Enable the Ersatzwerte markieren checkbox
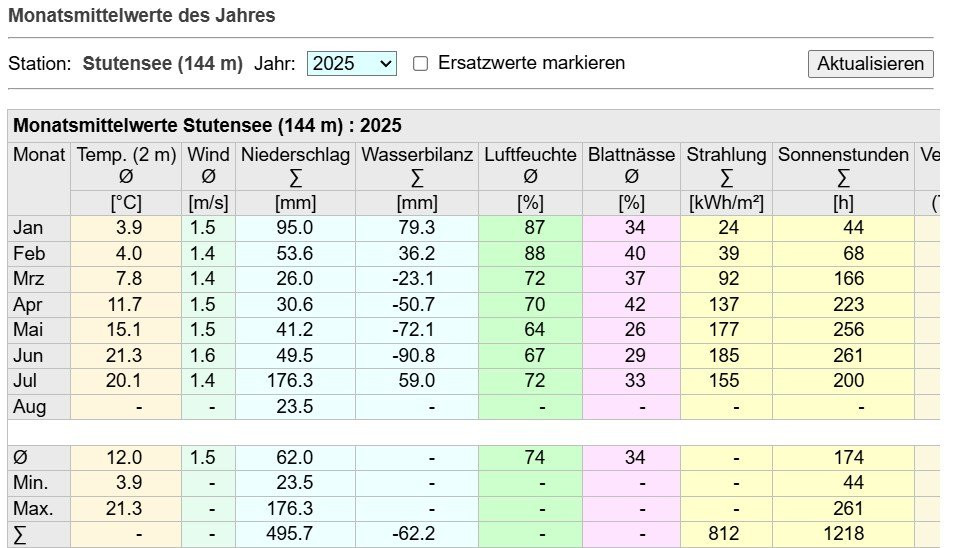The height and width of the screenshot is (548, 978). pyautogui.click(x=421, y=63)
